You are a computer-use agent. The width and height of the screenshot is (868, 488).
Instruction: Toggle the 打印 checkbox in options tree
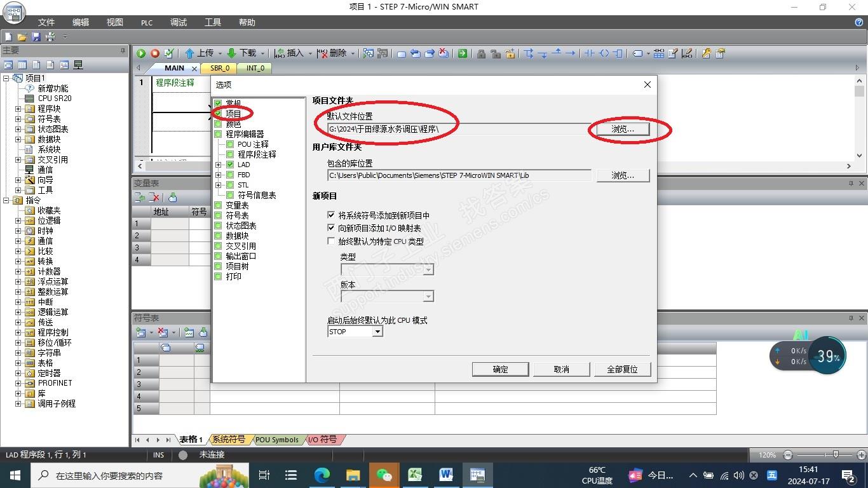pos(218,276)
